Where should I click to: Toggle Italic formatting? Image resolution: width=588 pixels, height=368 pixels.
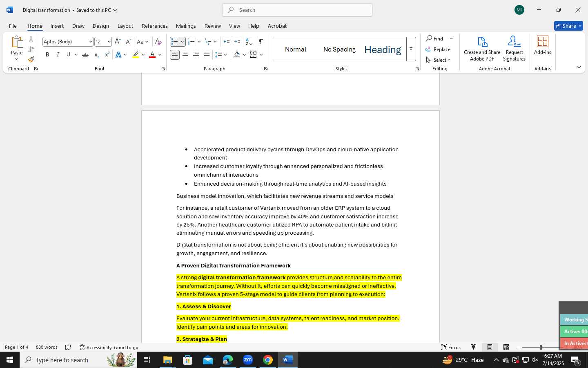(58, 55)
